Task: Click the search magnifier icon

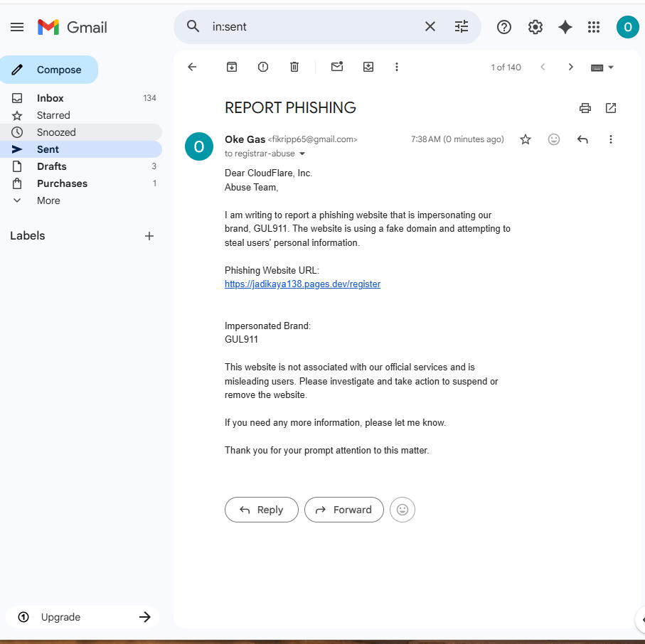Action: [193, 27]
